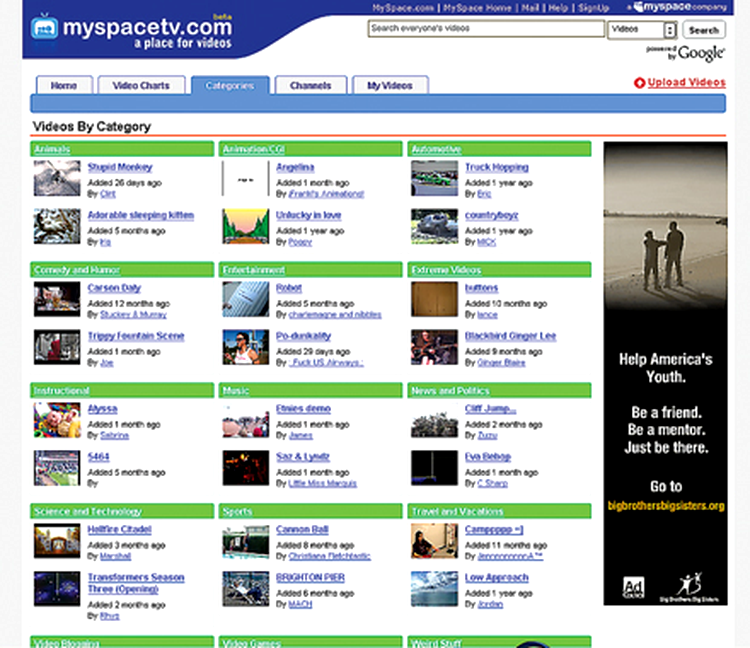
Task: Click the Eva Bebop video thumbnail
Action: pyautogui.click(x=434, y=468)
